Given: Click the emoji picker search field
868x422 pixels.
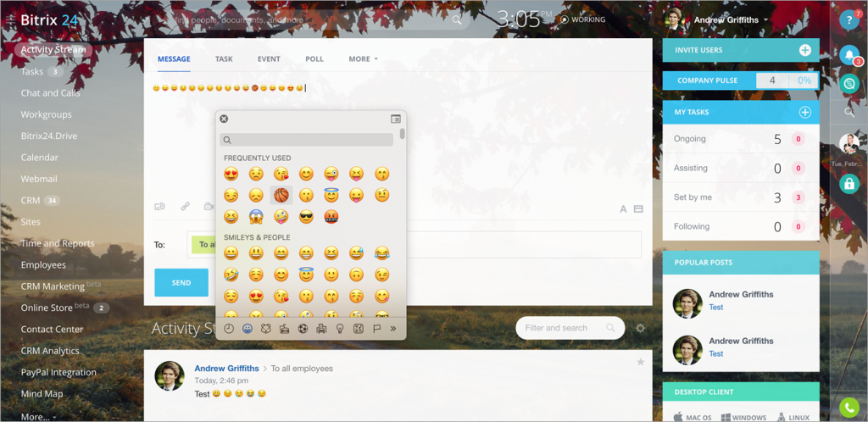Looking at the screenshot, I should coord(306,140).
